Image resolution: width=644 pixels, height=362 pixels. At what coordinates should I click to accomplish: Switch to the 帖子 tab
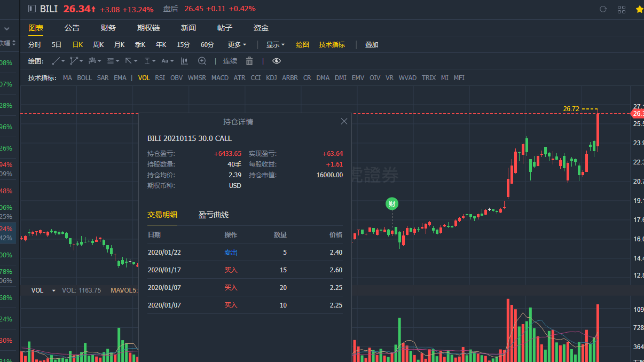click(225, 28)
